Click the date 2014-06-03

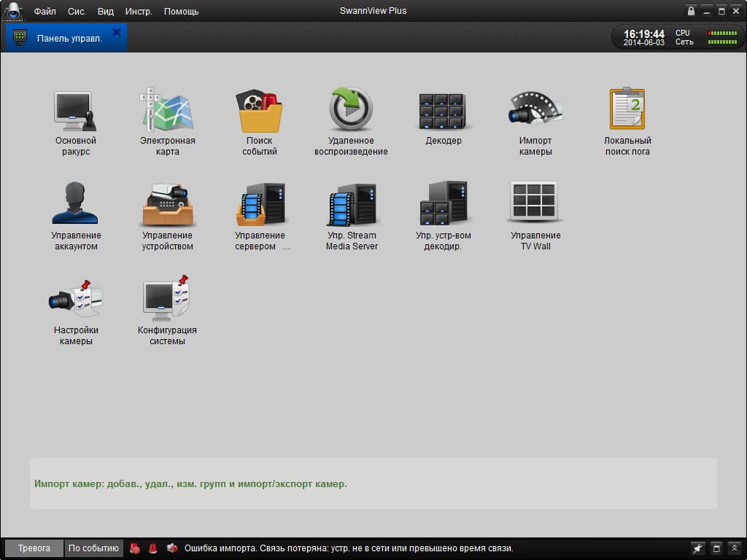click(x=644, y=42)
